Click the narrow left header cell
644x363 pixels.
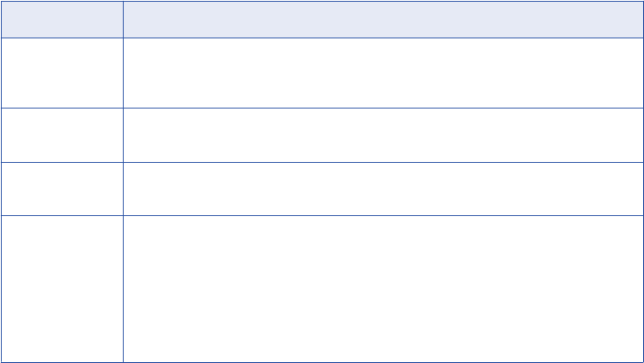coord(62,19)
